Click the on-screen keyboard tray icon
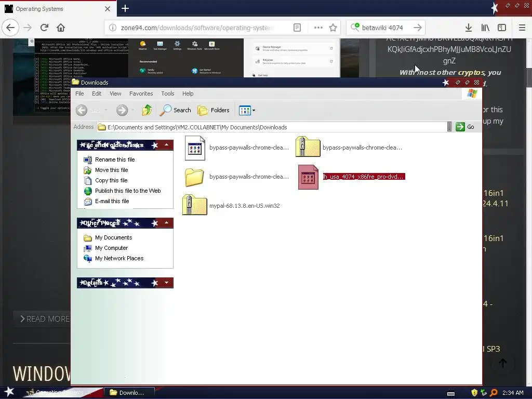The image size is (532, 399). click(x=451, y=393)
